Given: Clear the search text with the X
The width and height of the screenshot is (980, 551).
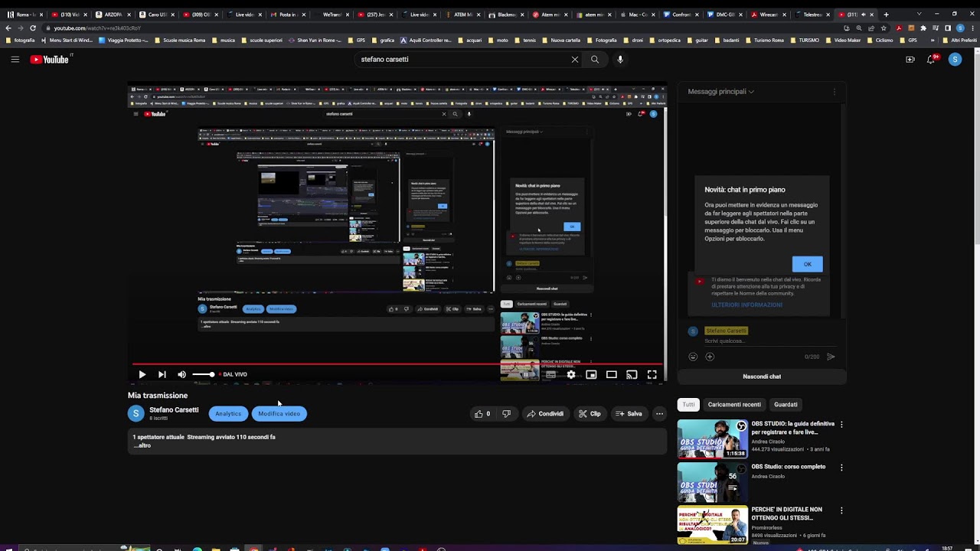Looking at the screenshot, I should tap(575, 59).
